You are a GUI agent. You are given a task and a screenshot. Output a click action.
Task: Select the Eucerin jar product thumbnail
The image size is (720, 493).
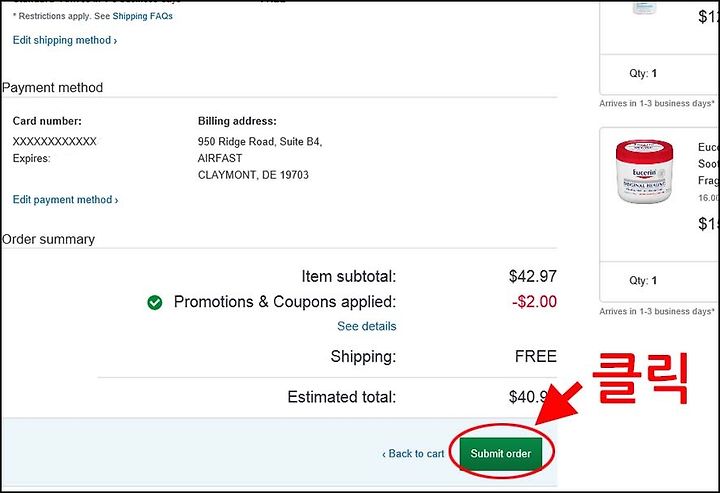point(645,172)
